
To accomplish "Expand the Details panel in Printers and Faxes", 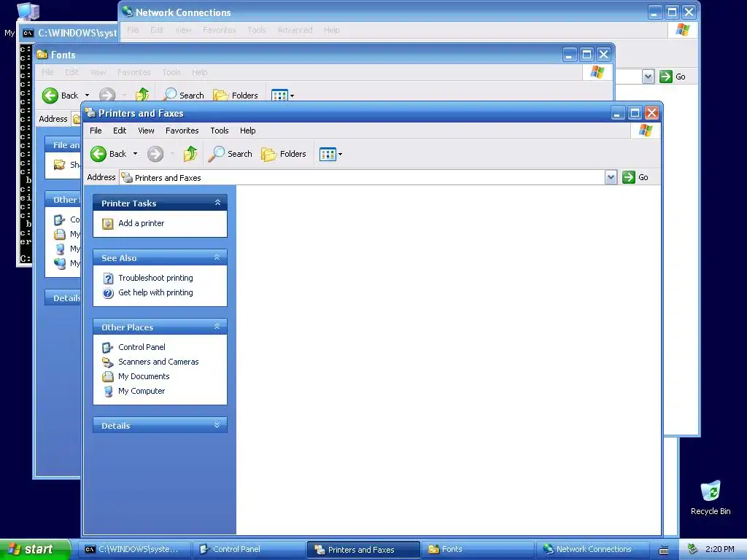I will click(x=217, y=425).
